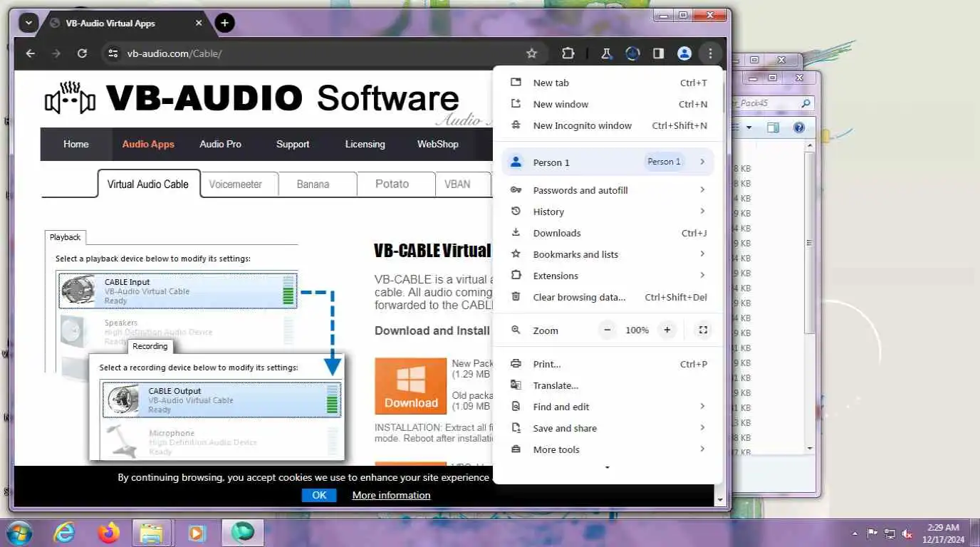Open the Extensions puzzle icon in toolbar
The image size is (980, 547).
coord(568,53)
